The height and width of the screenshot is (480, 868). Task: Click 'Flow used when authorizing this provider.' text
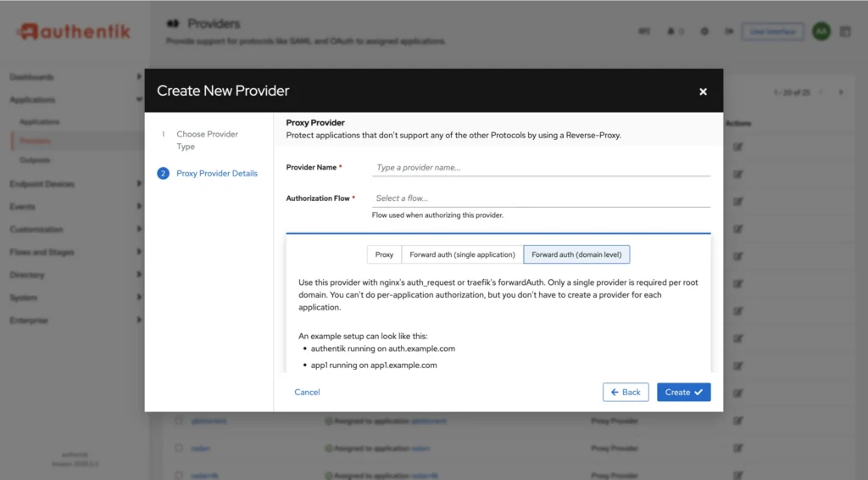tap(437, 215)
